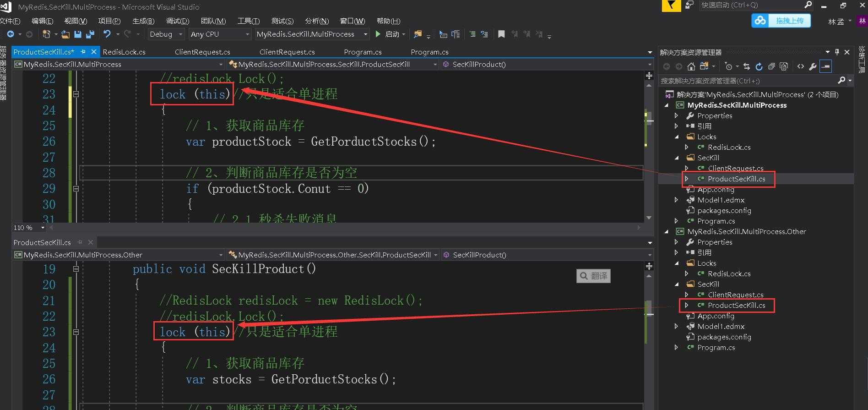The width and height of the screenshot is (868, 410).
Task: Open the 生成(B) menu
Action: tap(143, 21)
